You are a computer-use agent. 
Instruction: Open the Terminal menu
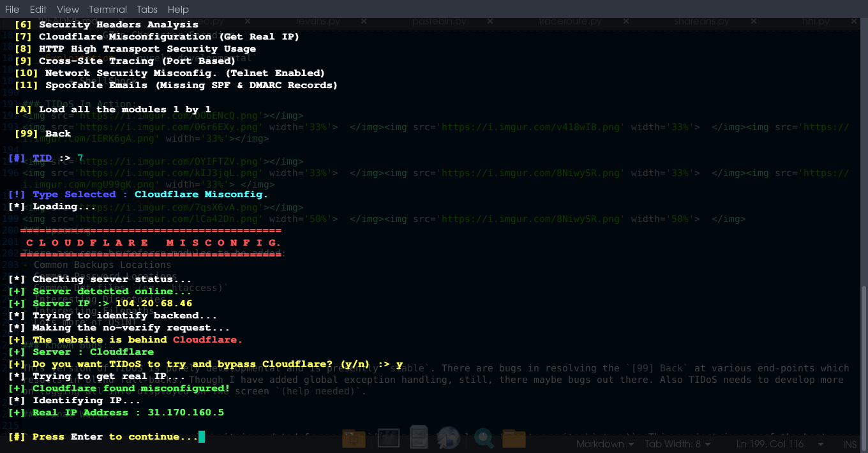click(108, 9)
